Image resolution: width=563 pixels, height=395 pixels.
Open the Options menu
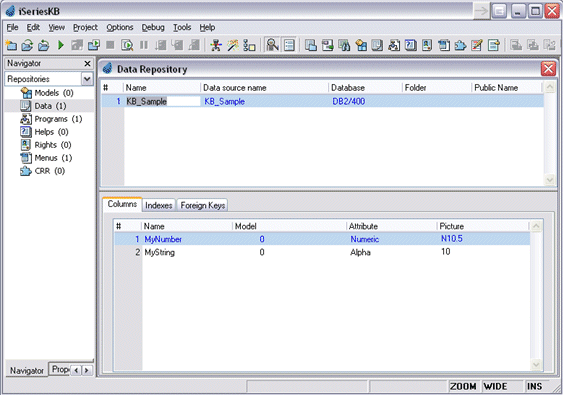(120, 27)
